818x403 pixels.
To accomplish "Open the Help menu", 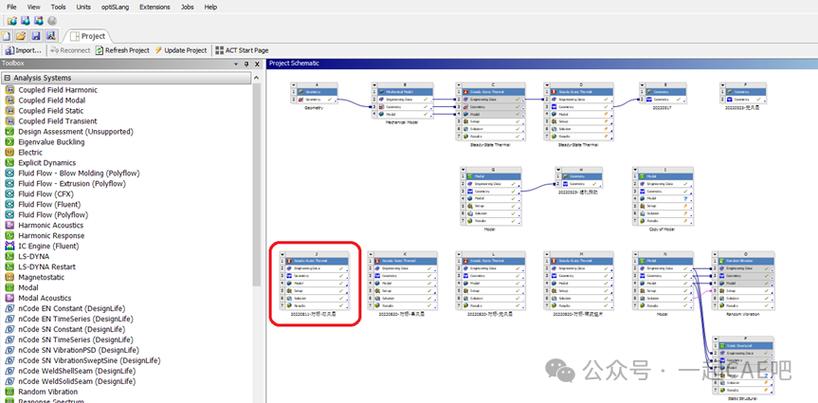I will (211, 7).
